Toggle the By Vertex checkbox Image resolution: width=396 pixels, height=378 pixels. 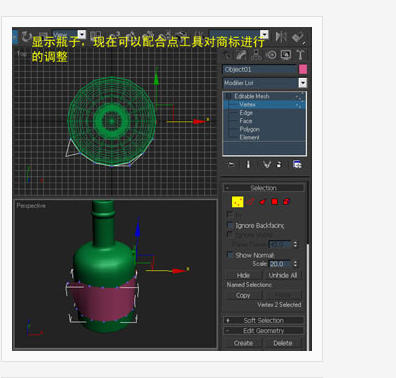(230, 214)
